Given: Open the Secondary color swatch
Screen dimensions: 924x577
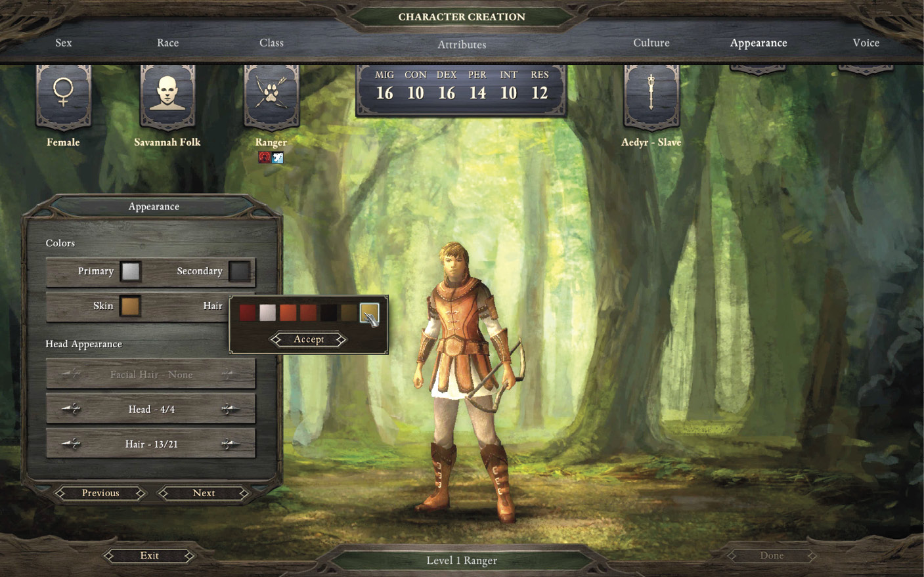Looking at the screenshot, I should point(240,271).
